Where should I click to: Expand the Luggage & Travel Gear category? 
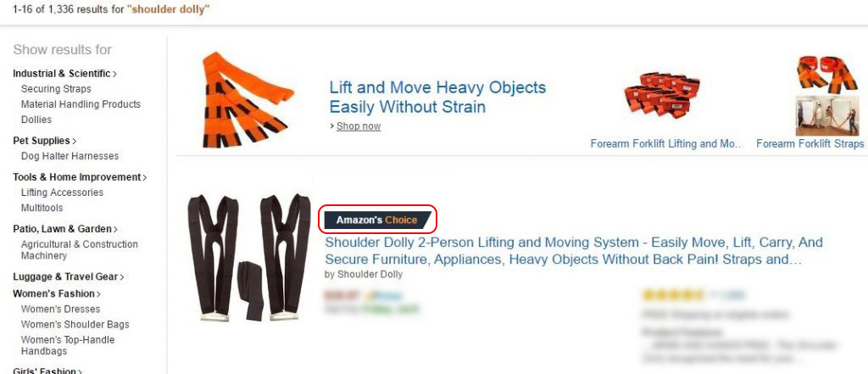point(68,276)
